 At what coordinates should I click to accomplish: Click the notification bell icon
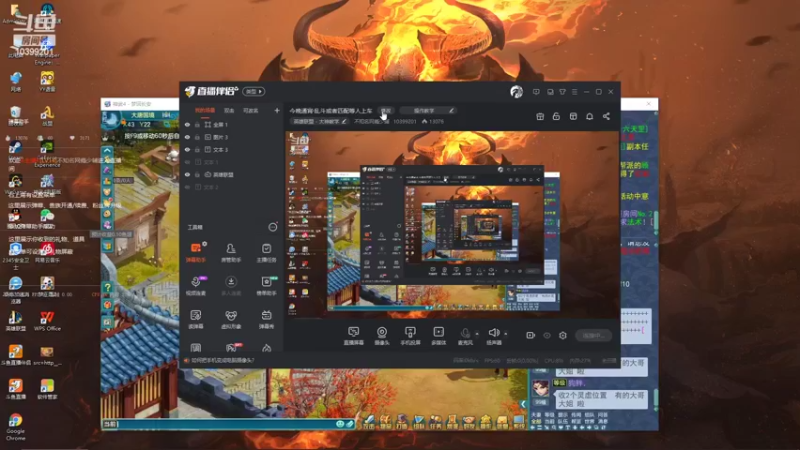coord(589,116)
